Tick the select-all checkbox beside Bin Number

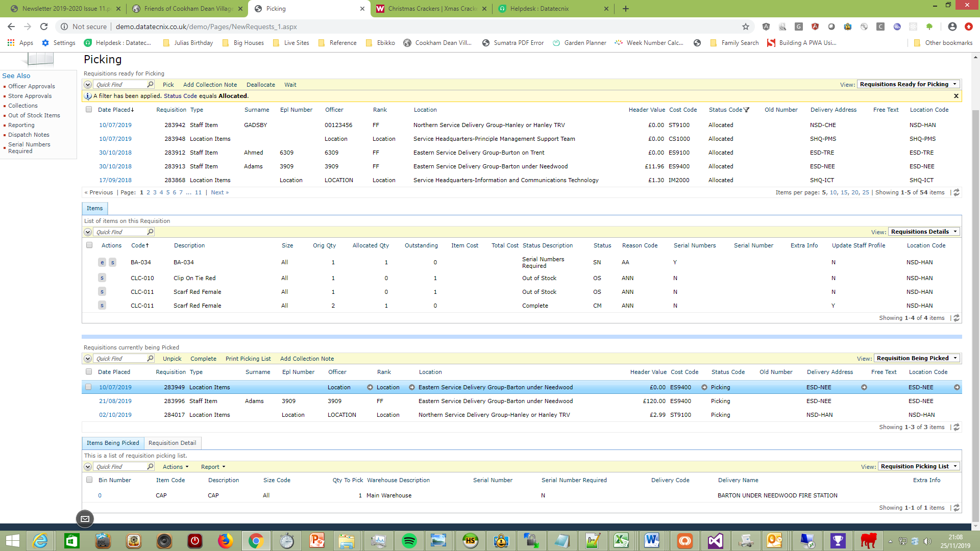click(89, 480)
